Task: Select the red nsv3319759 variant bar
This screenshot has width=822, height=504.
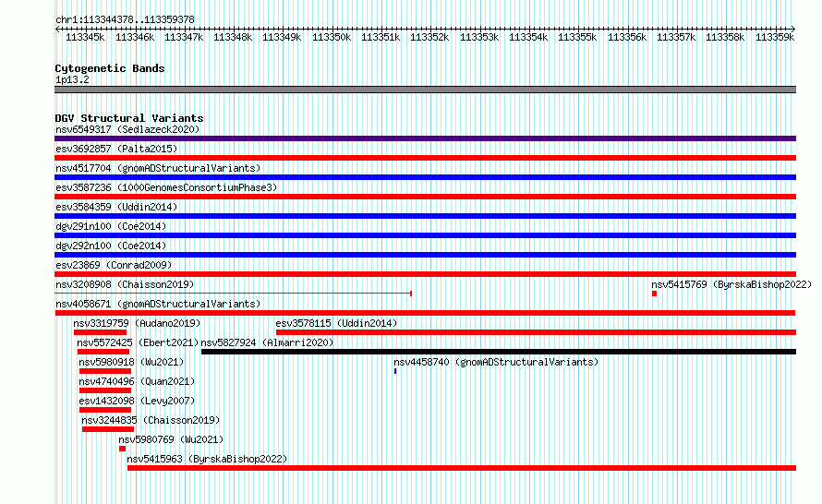Action: tap(100, 332)
